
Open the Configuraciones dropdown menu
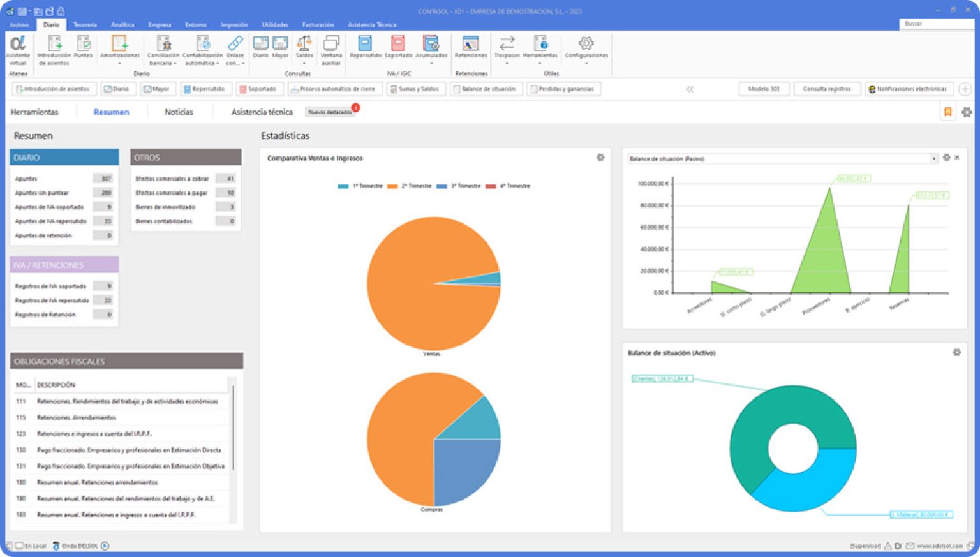(586, 63)
